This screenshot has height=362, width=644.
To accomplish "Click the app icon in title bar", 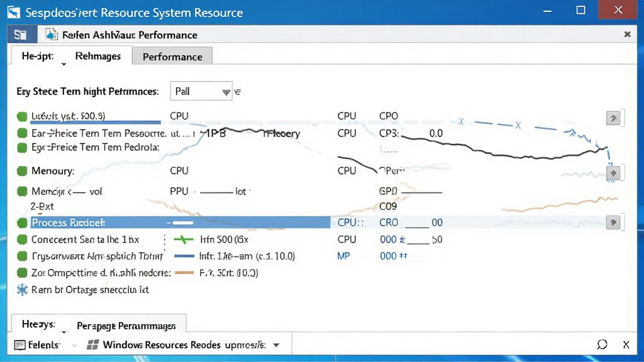I will [x=13, y=13].
